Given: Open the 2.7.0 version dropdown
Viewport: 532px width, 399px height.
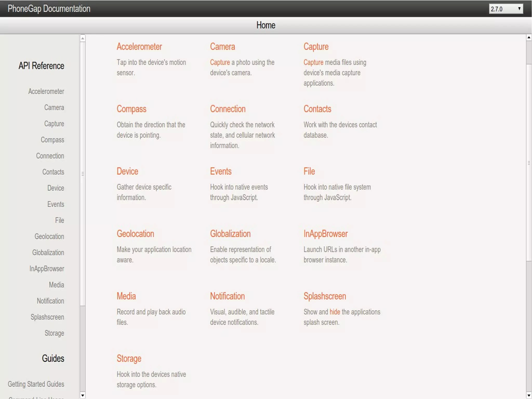Looking at the screenshot, I should [506, 9].
